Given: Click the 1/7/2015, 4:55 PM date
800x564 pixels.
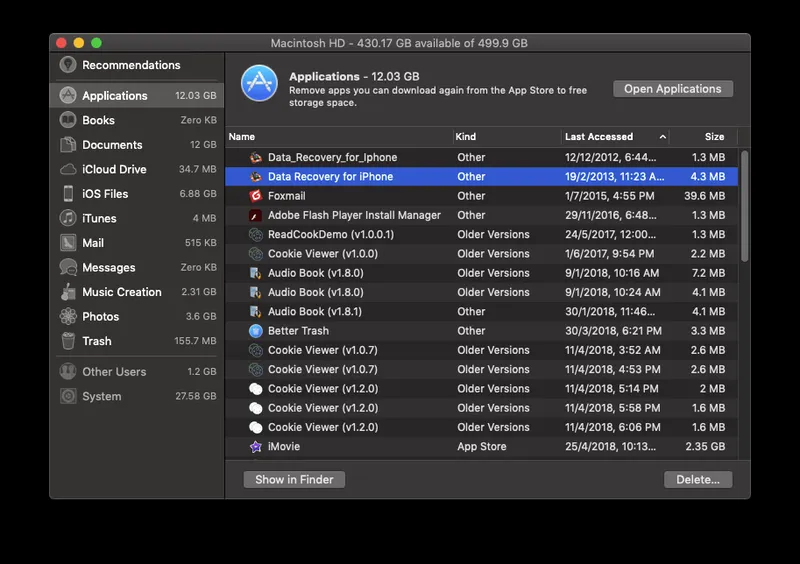Looking at the screenshot, I should (x=610, y=196).
